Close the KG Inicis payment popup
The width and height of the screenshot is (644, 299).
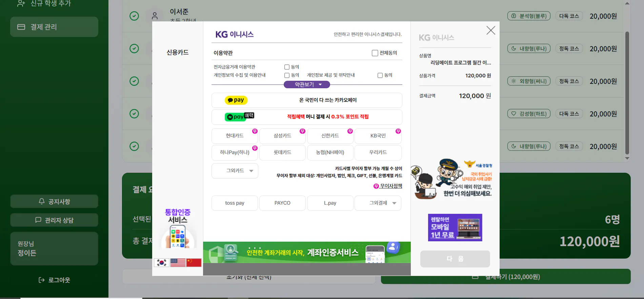[490, 30]
